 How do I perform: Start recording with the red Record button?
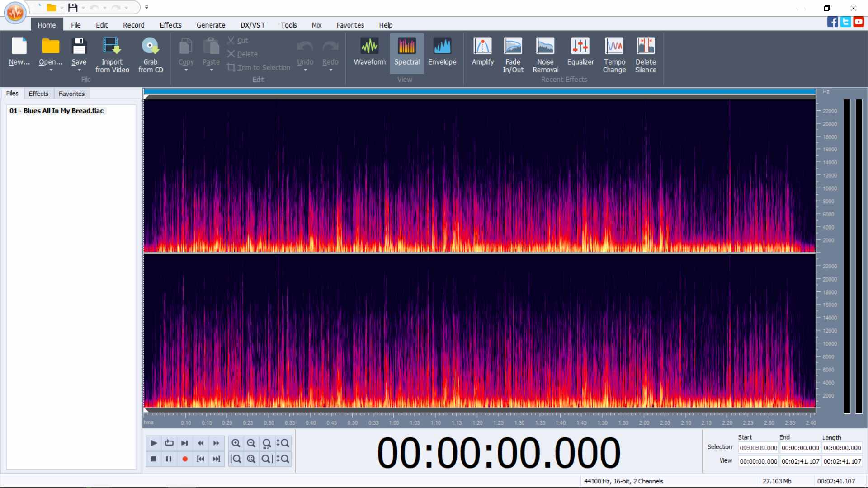coord(184,459)
